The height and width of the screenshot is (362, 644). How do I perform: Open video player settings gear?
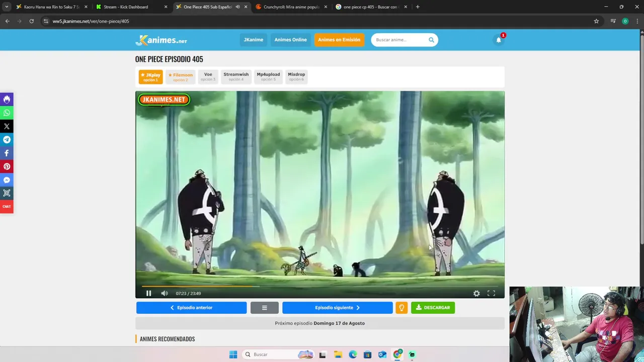tap(476, 294)
